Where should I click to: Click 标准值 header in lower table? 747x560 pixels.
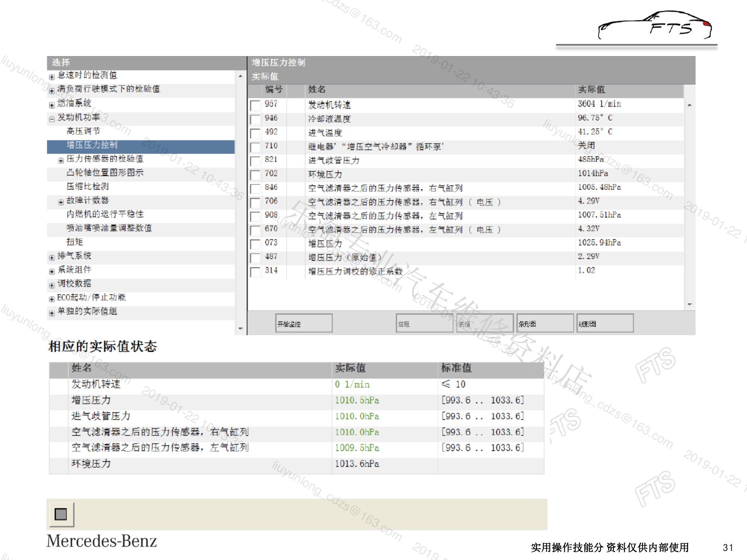tap(456, 368)
